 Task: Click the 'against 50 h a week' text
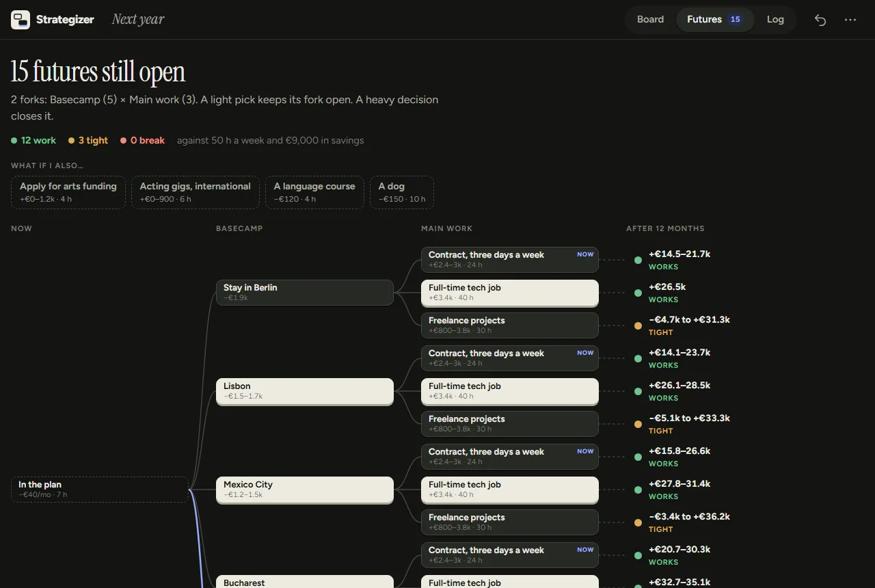(271, 140)
